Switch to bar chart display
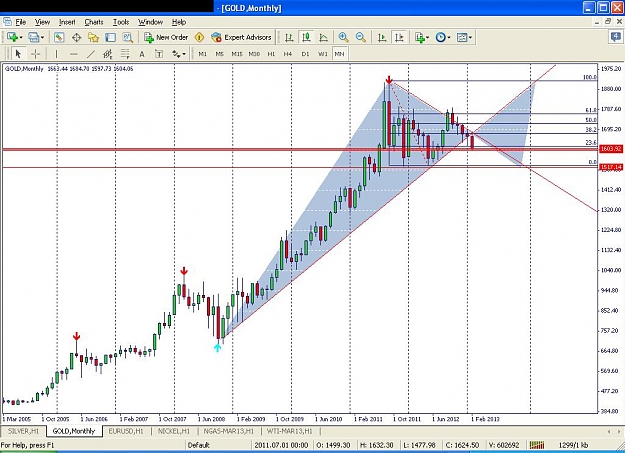625x453 pixels. tap(289, 37)
